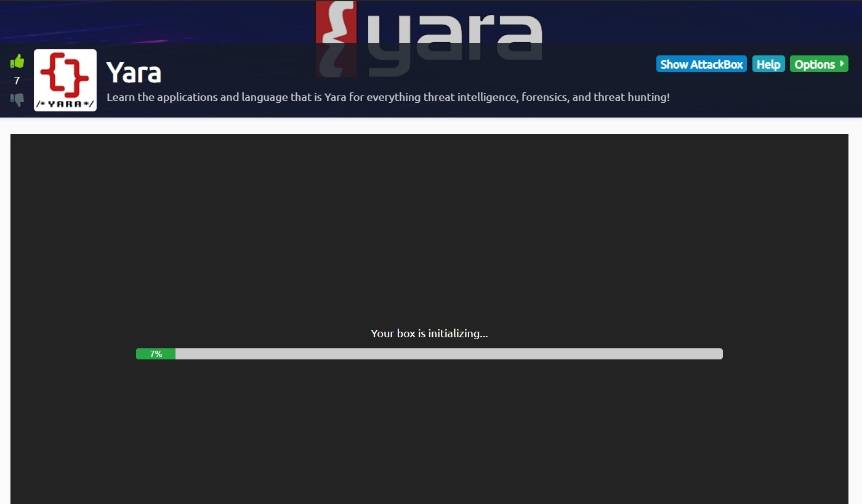Screen dimensions: 862x504
Task: Open the Options dropdown menu
Action: tap(815, 65)
